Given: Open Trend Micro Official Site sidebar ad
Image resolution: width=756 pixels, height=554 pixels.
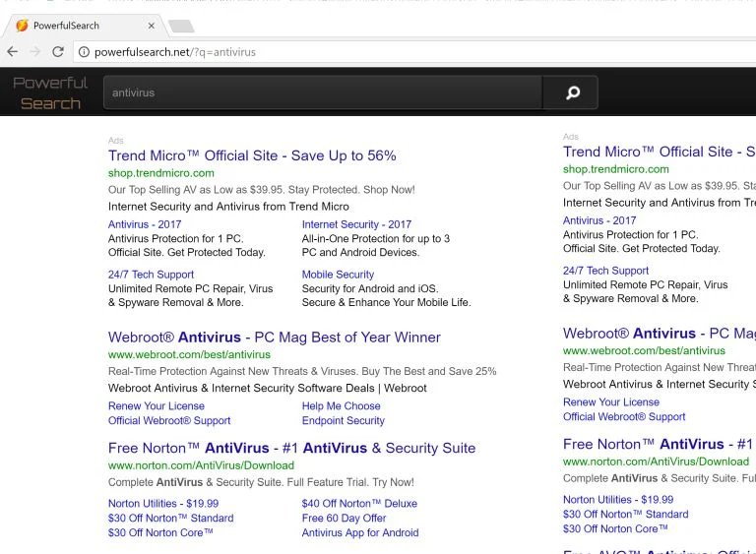Looking at the screenshot, I should [x=660, y=152].
